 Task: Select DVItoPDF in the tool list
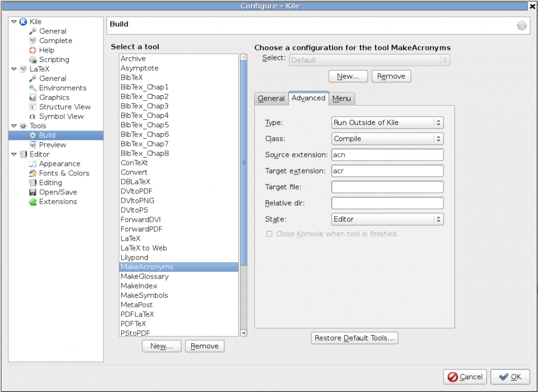tap(179, 191)
